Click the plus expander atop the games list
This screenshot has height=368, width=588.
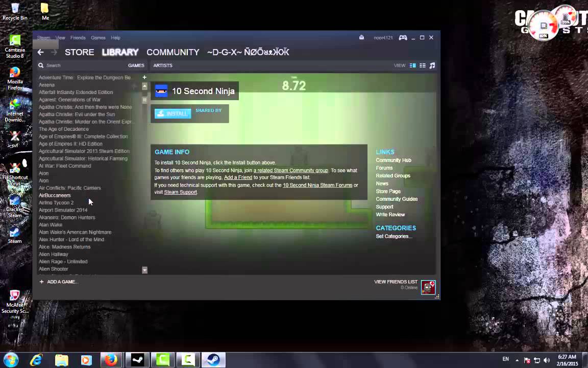coord(144,77)
